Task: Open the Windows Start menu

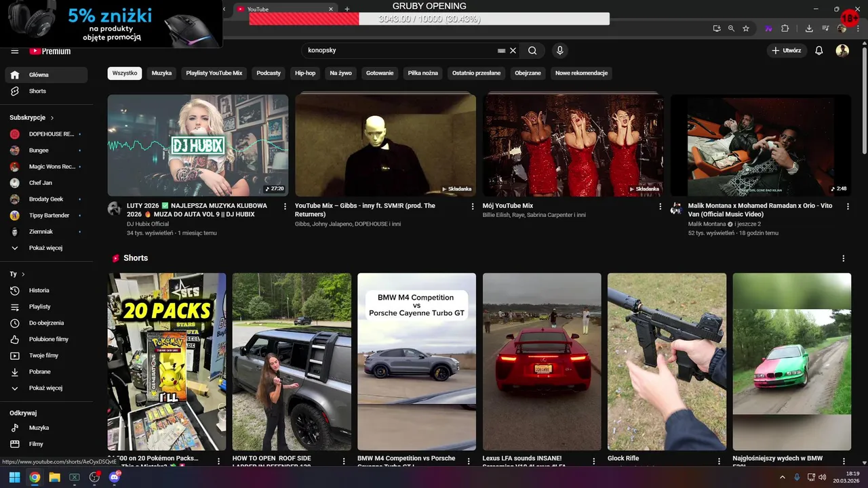Action: (x=14, y=477)
